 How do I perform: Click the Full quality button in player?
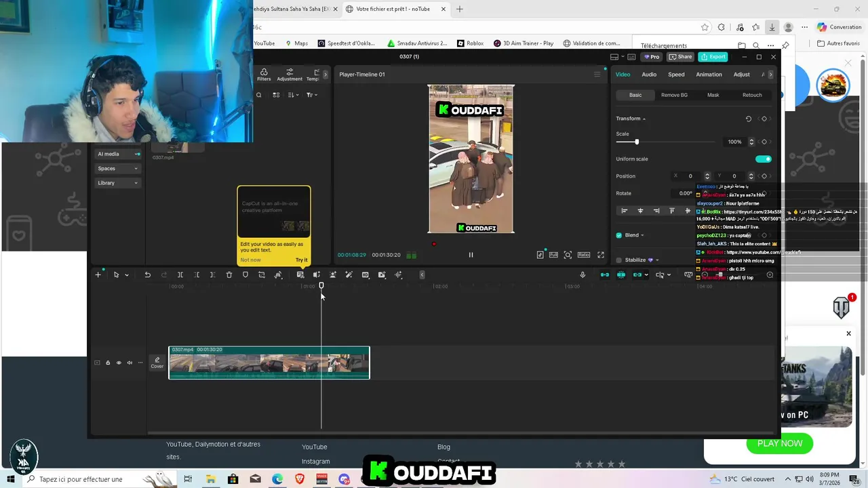(x=554, y=255)
